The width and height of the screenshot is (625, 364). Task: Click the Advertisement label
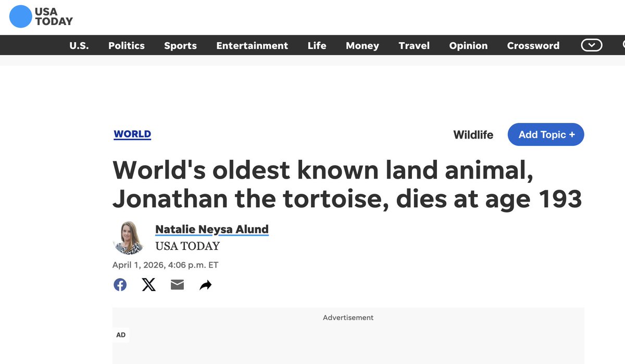click(x=348, y=318)
